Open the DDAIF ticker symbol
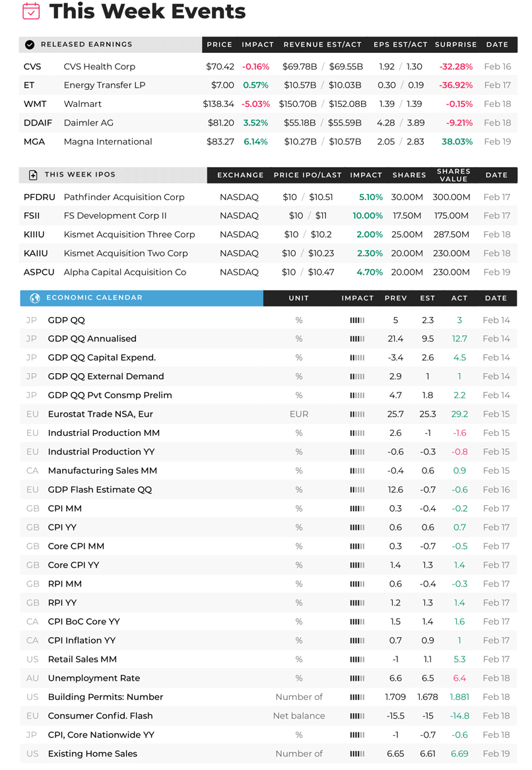532x770 pixels. 38,123
